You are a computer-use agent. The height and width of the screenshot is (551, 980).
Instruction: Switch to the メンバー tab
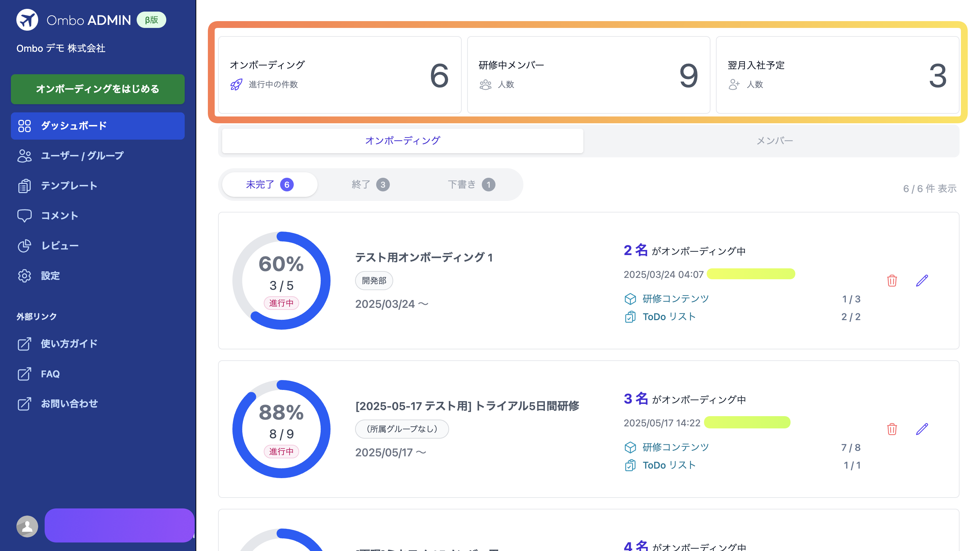(775, 141)
